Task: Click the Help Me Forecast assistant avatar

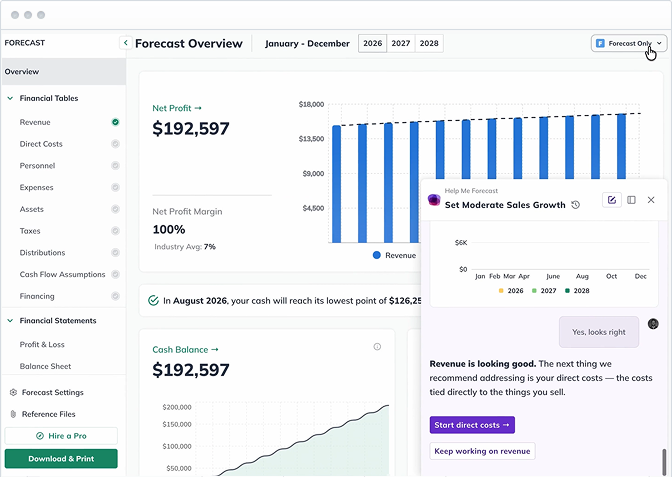Action: point(434,200)
